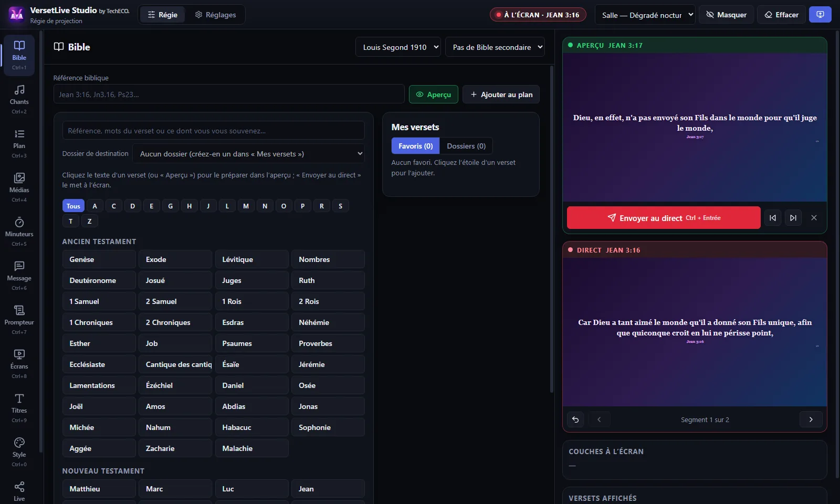Close the Aperçu preview with X
This screenshot has height=504, width=840.
tap(814, 218)
